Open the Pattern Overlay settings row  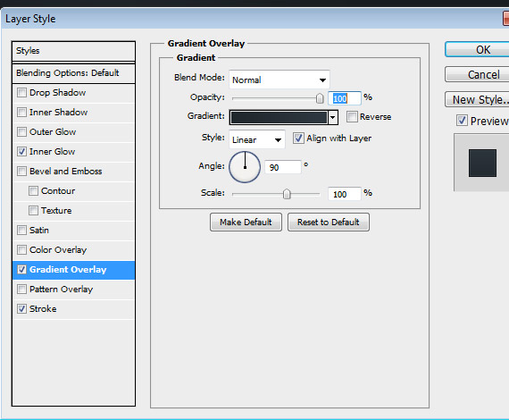click(74, 290)
